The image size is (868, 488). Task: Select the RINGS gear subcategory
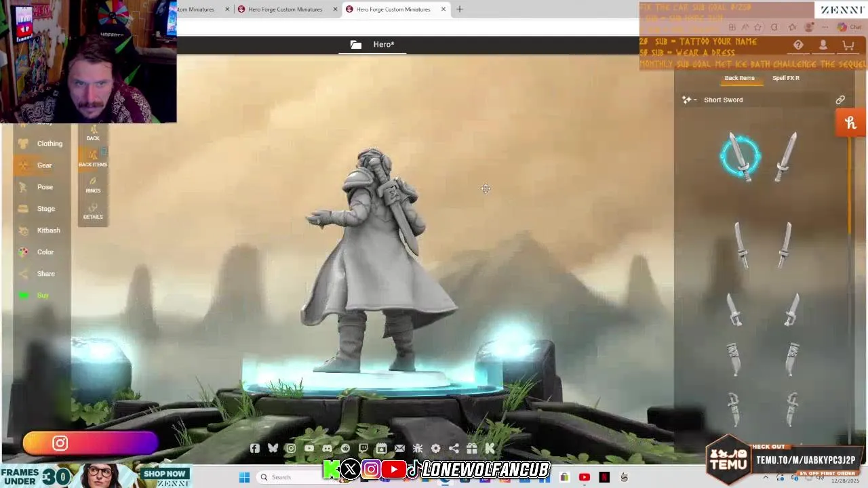pyautogui.click(x=93, y=185)
